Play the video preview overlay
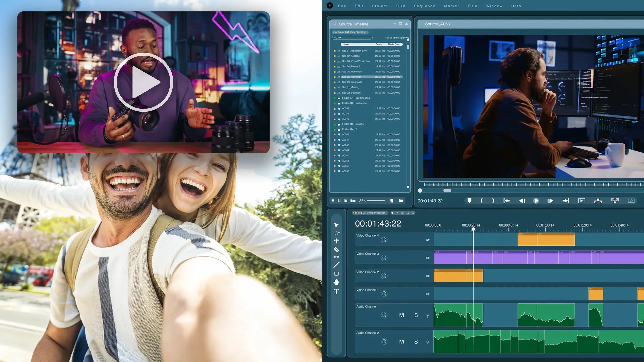This screenshot has height=362, width=644. coord(143,82)
